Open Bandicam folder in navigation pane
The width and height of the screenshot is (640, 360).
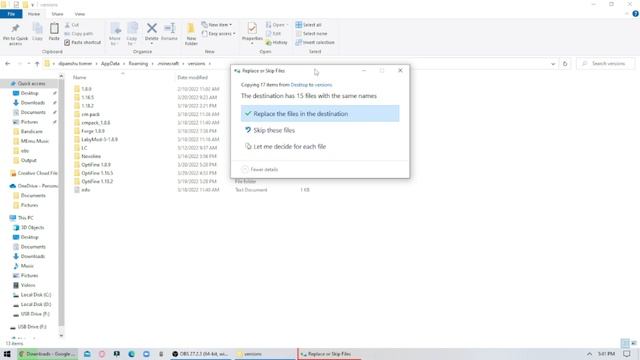coord(31,131)
